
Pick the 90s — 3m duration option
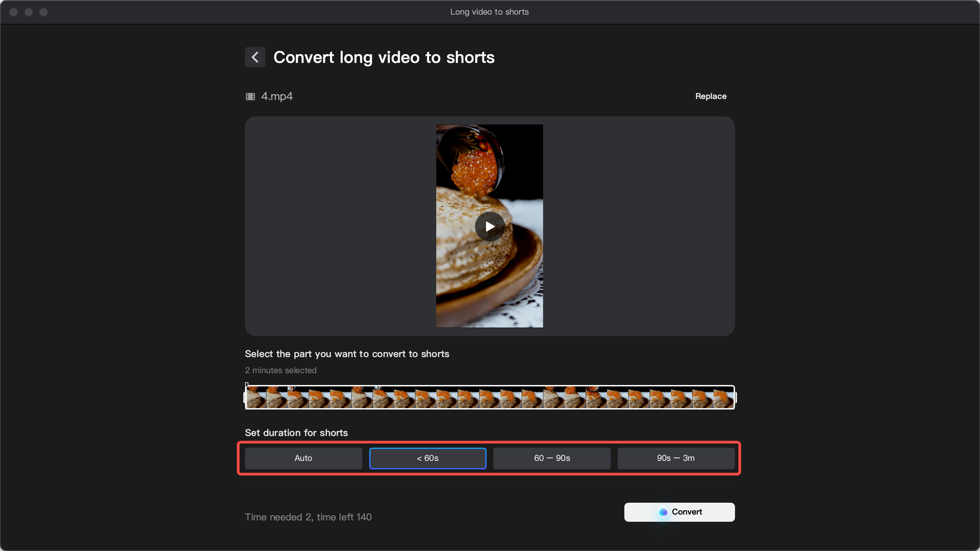pyautogui.click(x=676, y=458)
